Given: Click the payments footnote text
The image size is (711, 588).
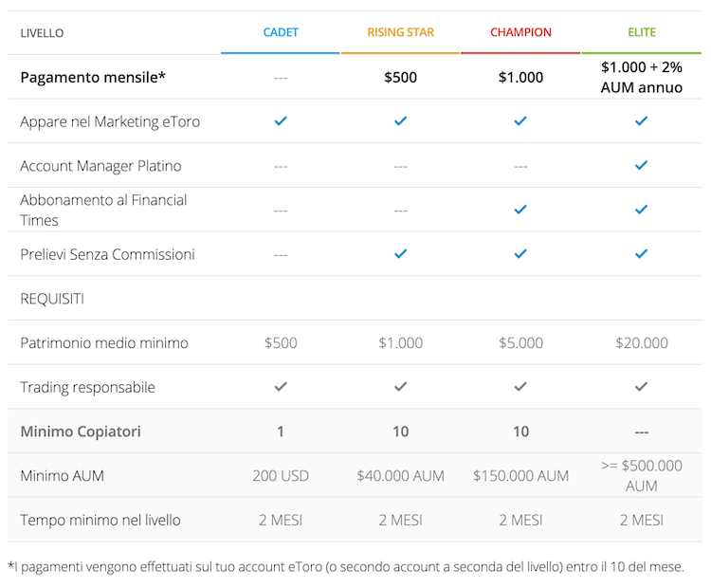Looking at the screenshot, I should click(346, 567).
